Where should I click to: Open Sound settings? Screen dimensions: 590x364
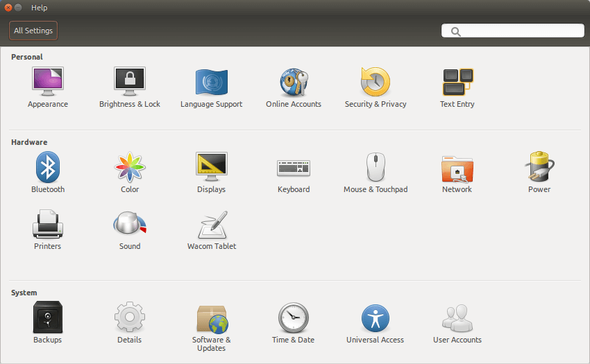coord(130,229)
